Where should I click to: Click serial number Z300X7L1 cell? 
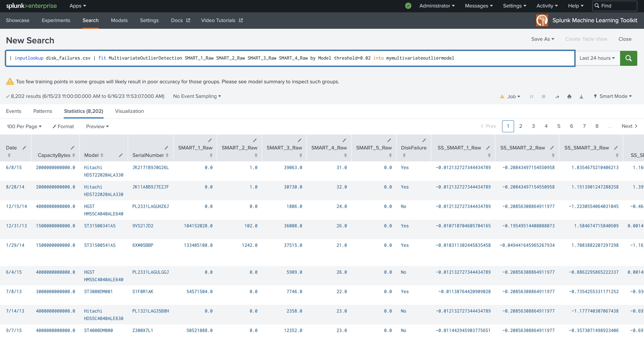(142, 330)
